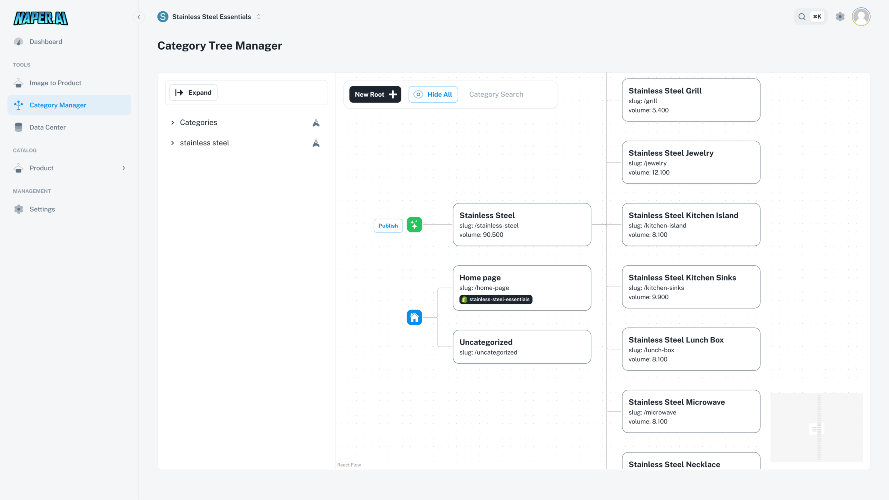Open Settings in the sidebar

pyautogui.click(x=69, y=209)
